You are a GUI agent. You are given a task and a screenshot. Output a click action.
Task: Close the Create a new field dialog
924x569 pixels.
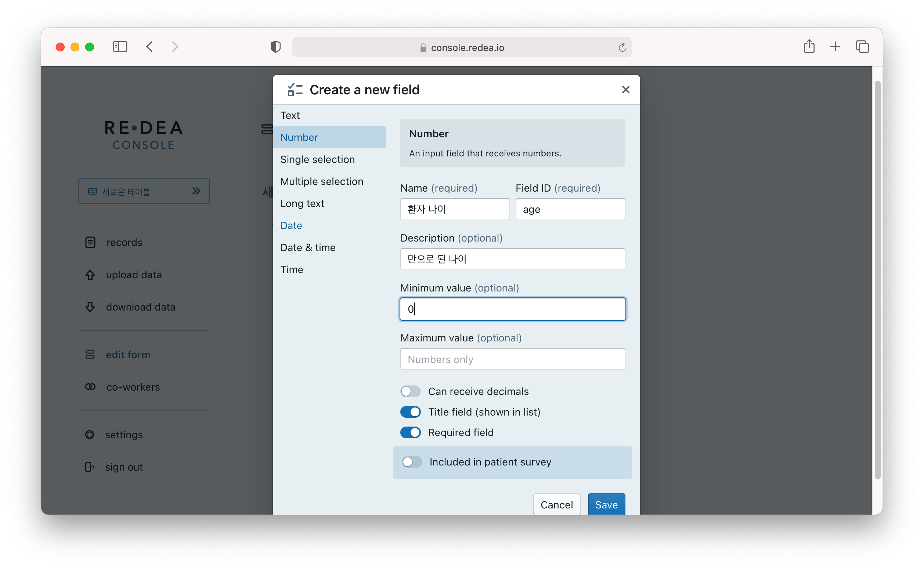[625, 90]
